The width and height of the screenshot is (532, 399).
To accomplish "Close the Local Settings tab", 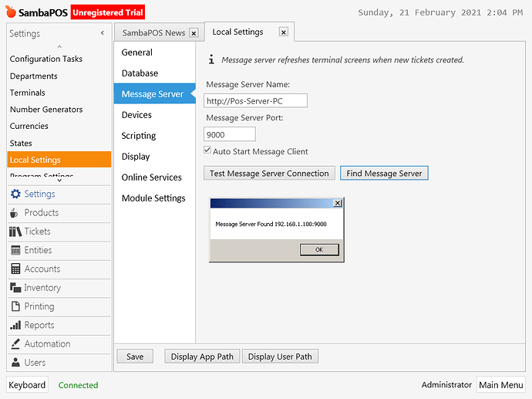I will click(284, 32).
